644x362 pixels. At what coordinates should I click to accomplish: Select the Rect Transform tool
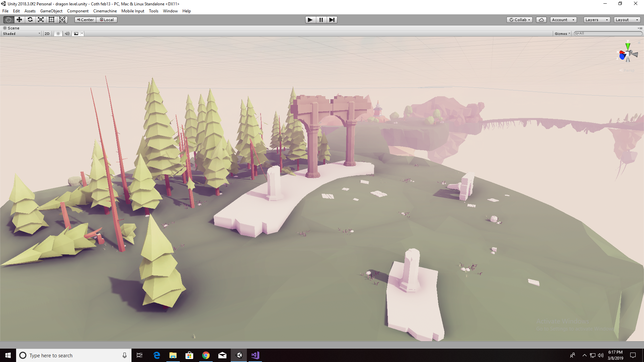point(52,20)
